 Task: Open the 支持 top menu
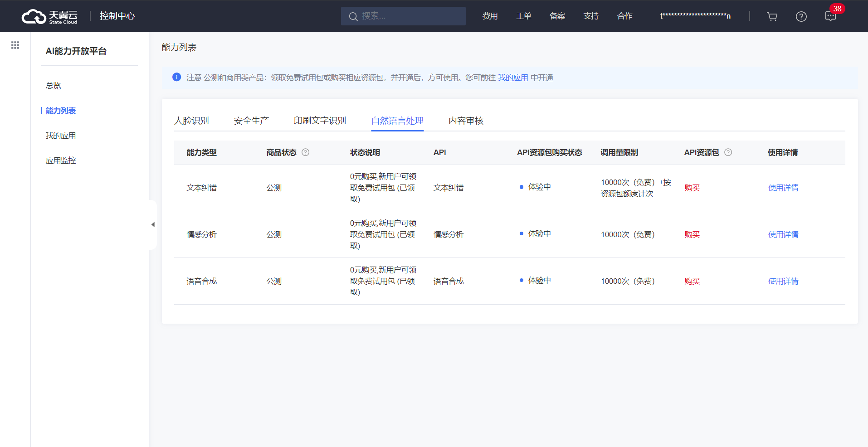click(591, 16)
